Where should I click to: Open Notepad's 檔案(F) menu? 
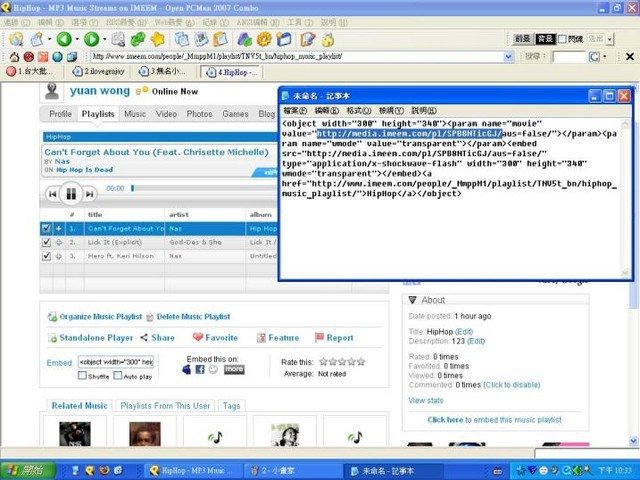tap(295, 111)
